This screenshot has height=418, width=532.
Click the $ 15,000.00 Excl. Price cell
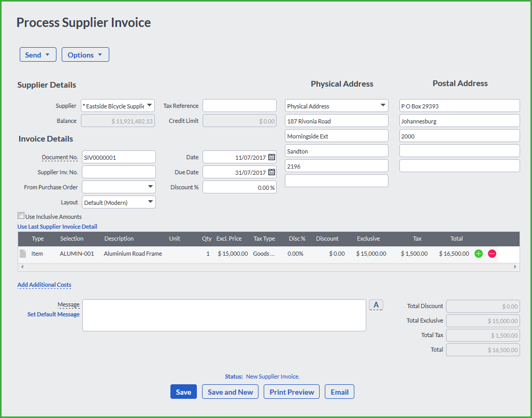click(233, 253)
